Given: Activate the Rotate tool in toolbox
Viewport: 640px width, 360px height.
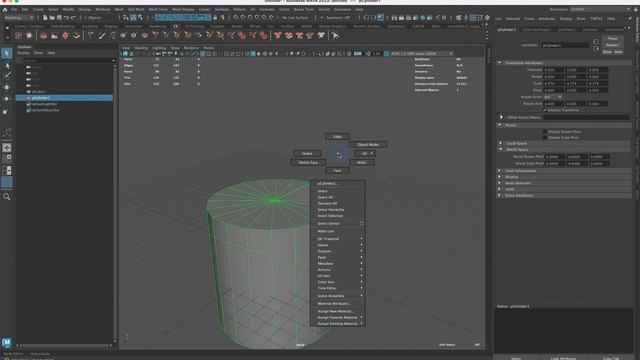Looking at the screenshot, I should pos(7,99).
